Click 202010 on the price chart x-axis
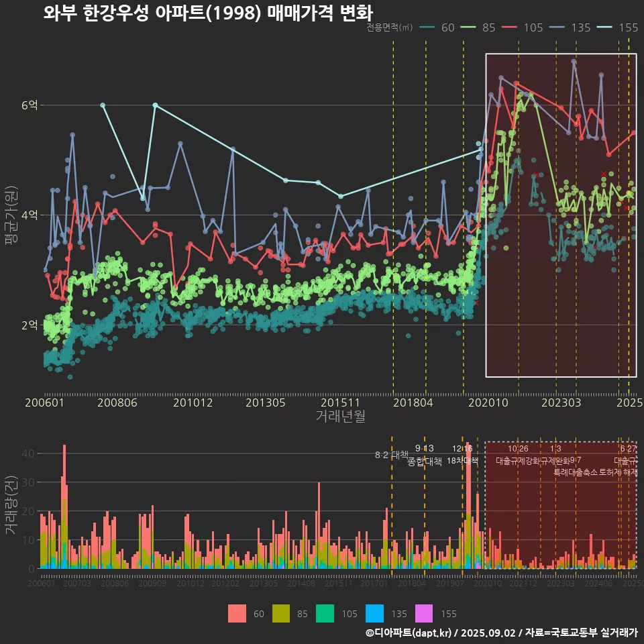Screen dimensions: 644x644 (x=488, y=402)
